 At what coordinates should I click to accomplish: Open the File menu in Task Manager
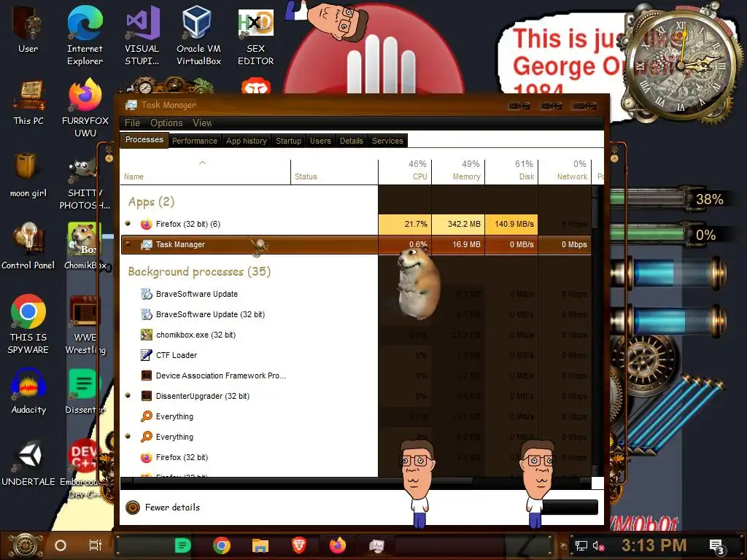(x=132, y=122)
